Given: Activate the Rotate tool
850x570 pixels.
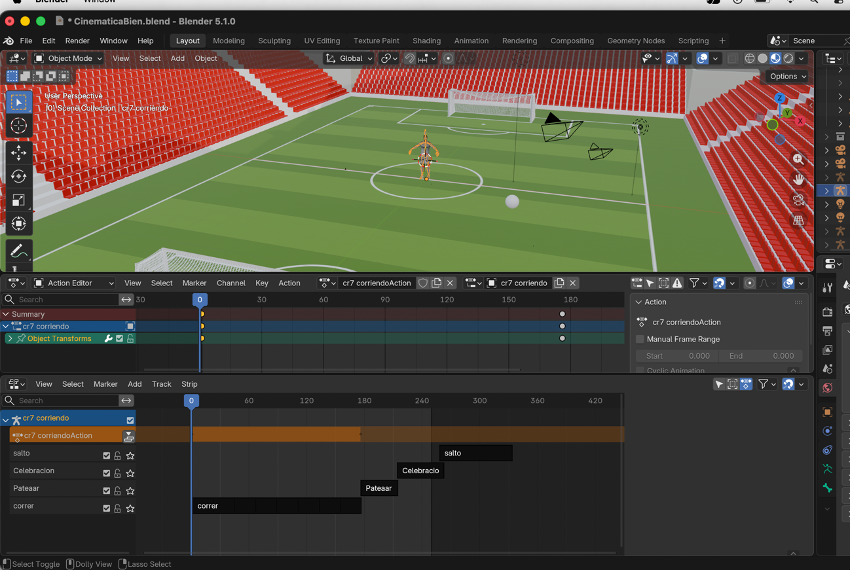Looking at the screenshot, I should [19, 176].
